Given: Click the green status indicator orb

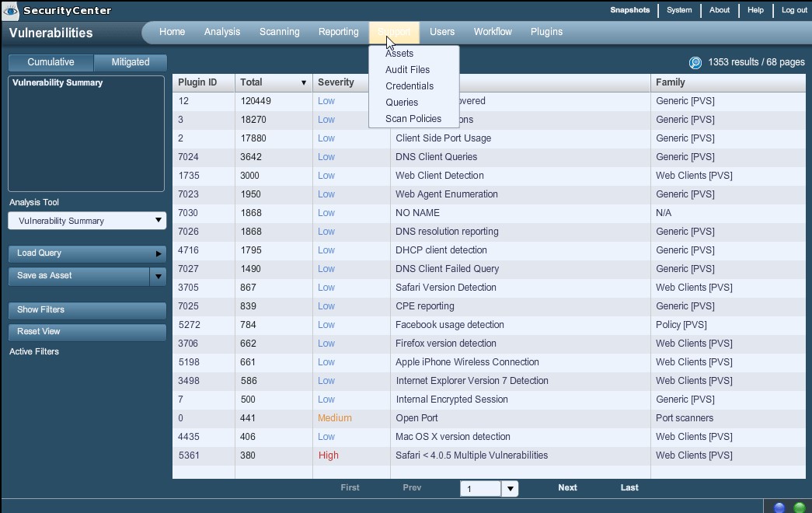Looking at the screenshot, I should click(x=799, y=508).
